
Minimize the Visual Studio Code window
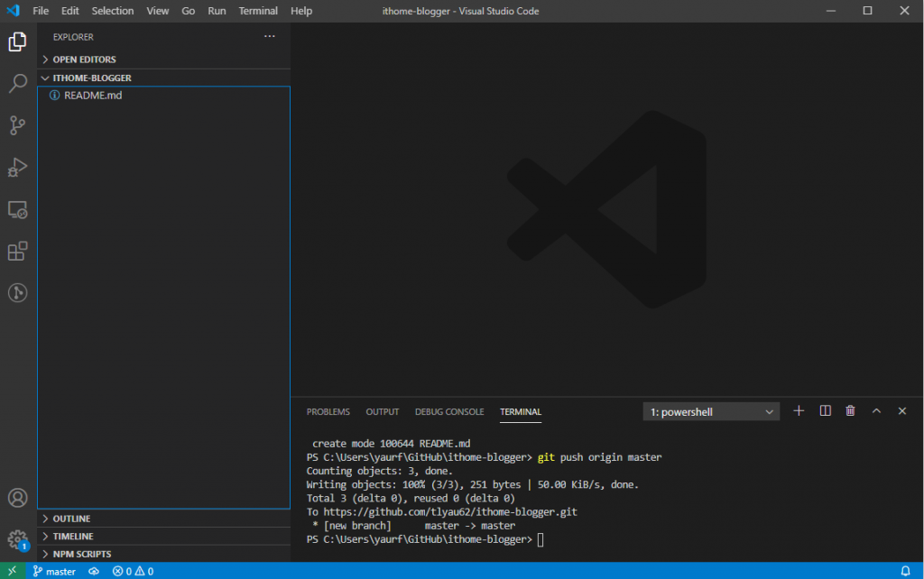pyautogui.click(x=831, y=11)
